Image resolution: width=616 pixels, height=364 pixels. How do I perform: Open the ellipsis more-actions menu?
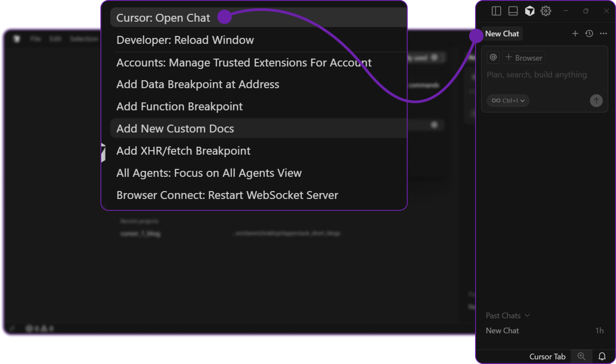click(604, 34)
